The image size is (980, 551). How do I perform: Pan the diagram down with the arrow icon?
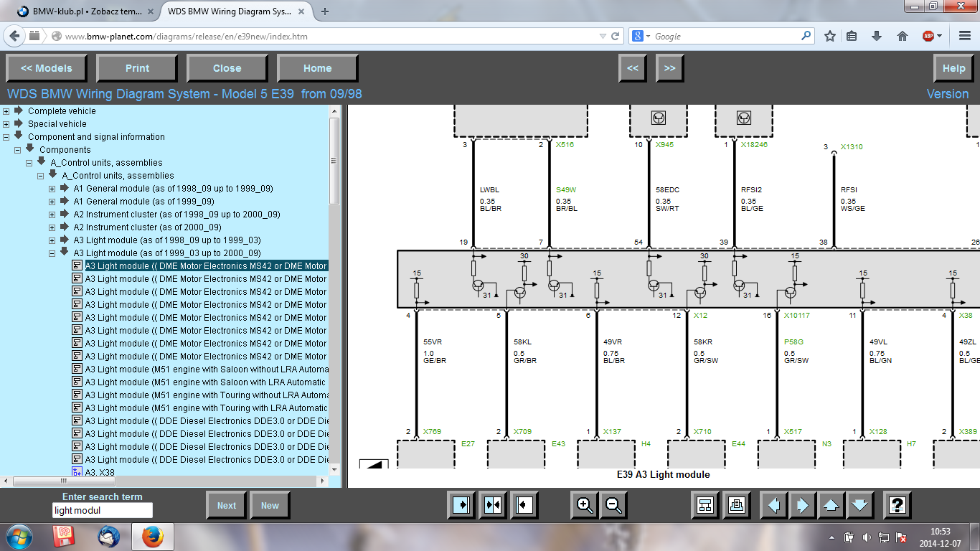pyautogui.click(x=859, y=505)
